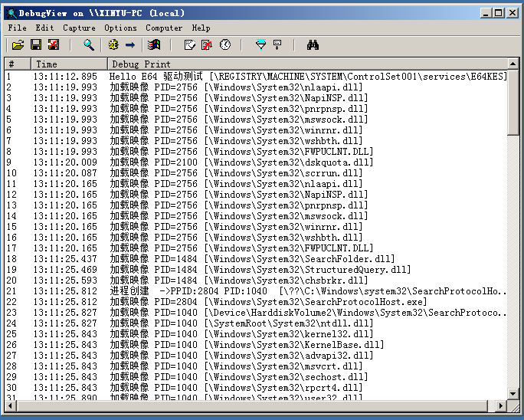The width and height of the screenshot is (524, 420).
Task: Open the Computer menu
Action: (x=164, y=28)
